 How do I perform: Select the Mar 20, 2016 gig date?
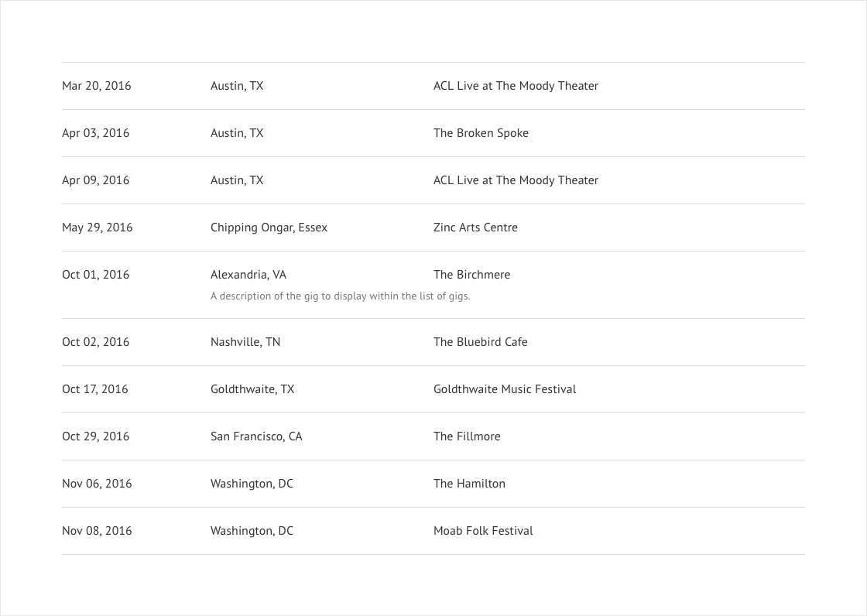[97, 86]
